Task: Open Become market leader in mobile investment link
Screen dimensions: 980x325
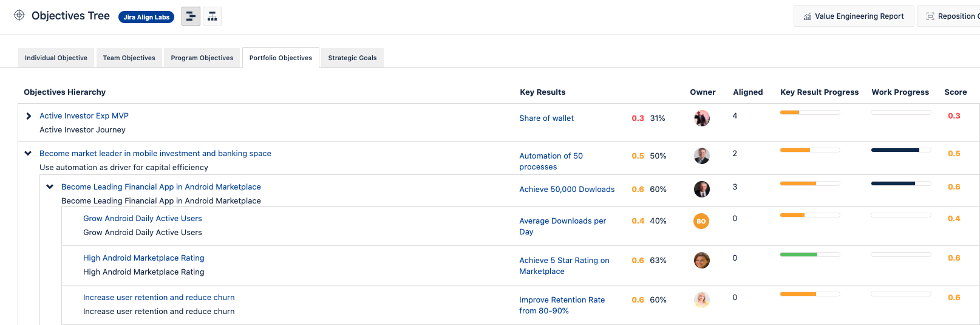Action: (155, 153)
